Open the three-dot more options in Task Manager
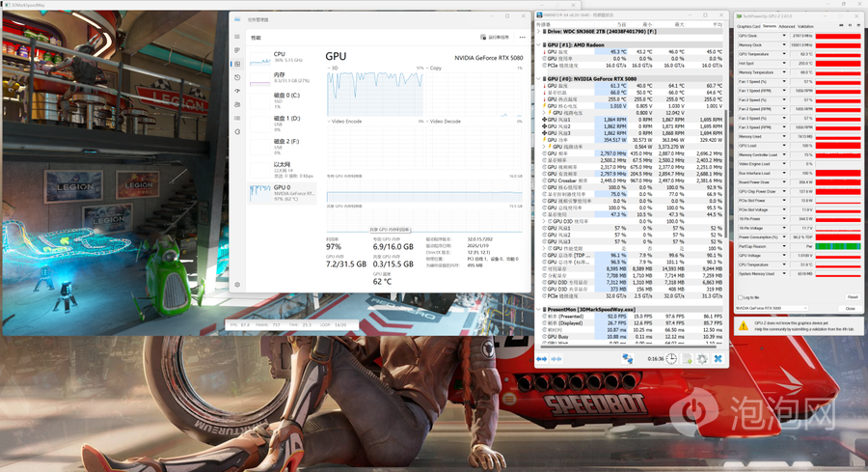This screenshot has height=472, width=868. (x=522, y=37)
